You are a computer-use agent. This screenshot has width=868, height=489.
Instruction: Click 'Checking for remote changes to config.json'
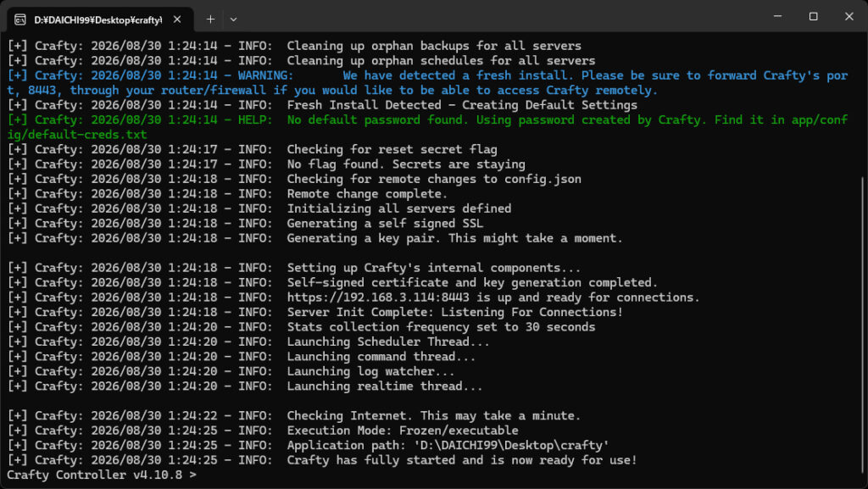coord(434,179)
